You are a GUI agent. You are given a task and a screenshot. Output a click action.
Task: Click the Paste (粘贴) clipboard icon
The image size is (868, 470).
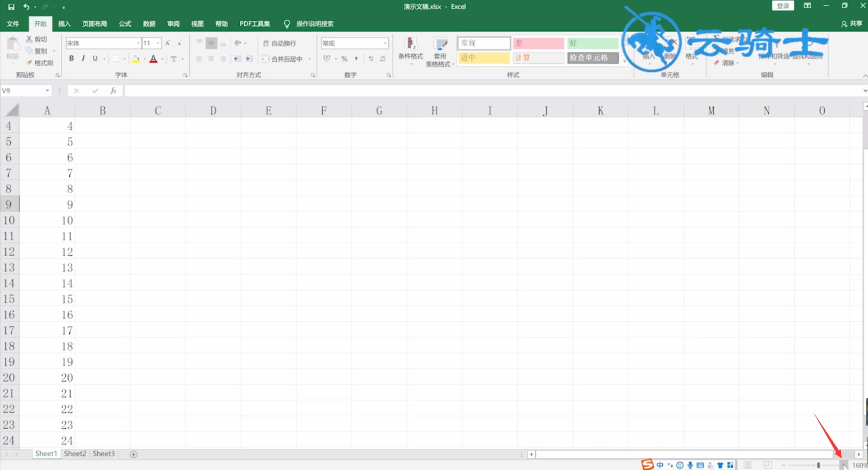tap(13, 44)
